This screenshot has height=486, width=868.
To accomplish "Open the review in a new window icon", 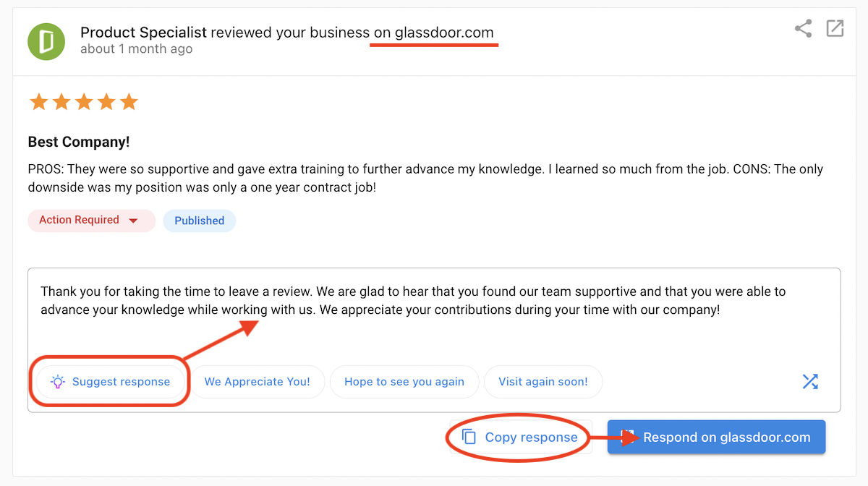I will coord(835,29).
